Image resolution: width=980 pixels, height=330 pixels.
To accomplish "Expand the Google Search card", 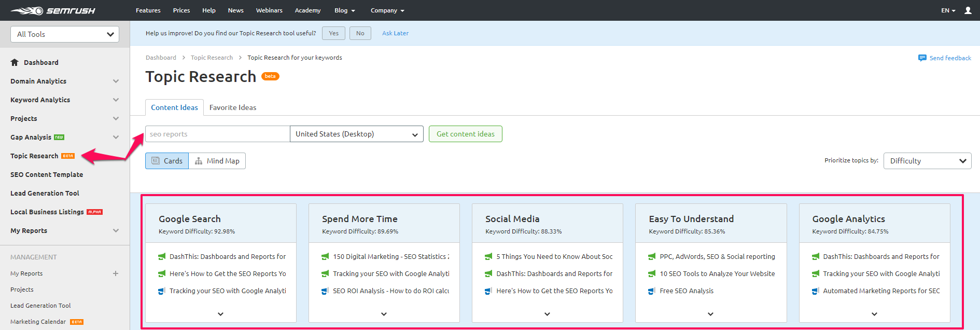I will (220, 314).
